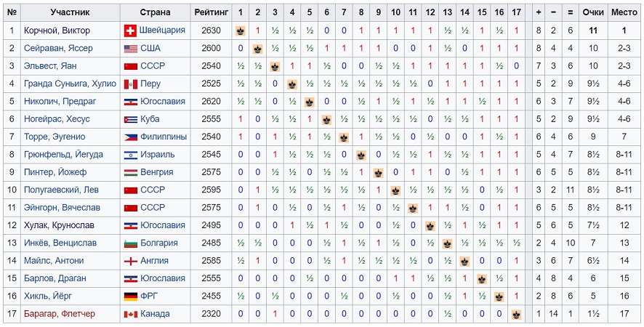Click the Canada flag icon
Viewport: 644px width, 327px height.
pyautogui.click(x=130, y=314)
